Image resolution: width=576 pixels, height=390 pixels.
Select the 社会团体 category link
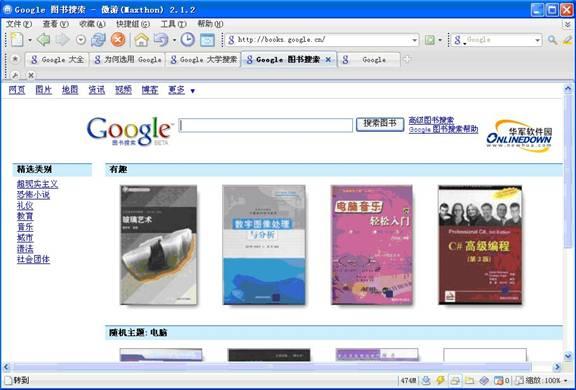(x=33, y=259)
